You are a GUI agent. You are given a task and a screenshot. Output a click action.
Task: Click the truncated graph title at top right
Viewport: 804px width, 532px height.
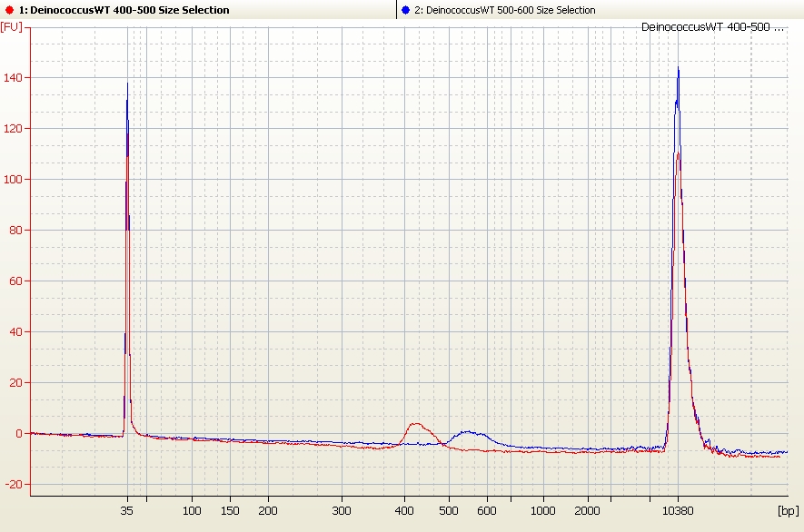[712, 27]
